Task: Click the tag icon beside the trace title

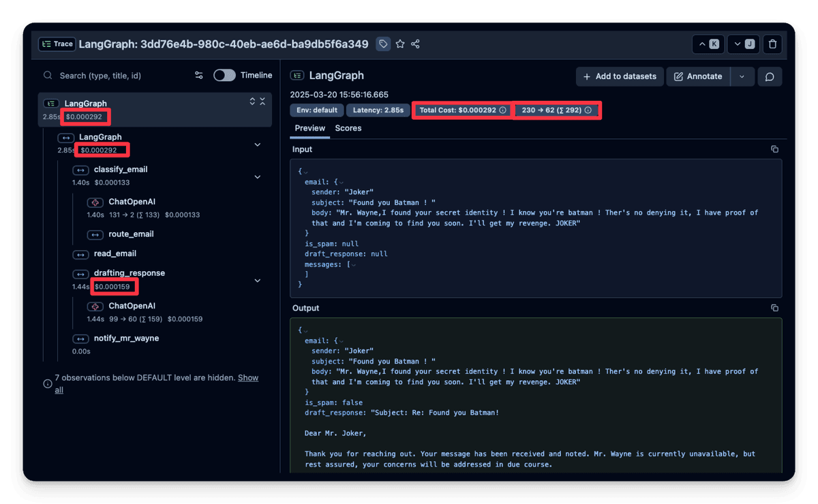Action: point(384,44)
